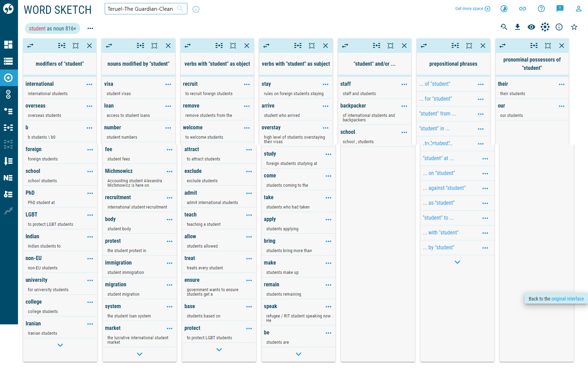Click the collocate 'staff'
Viewport: 588px width, 379px height.
coord(345,84)
